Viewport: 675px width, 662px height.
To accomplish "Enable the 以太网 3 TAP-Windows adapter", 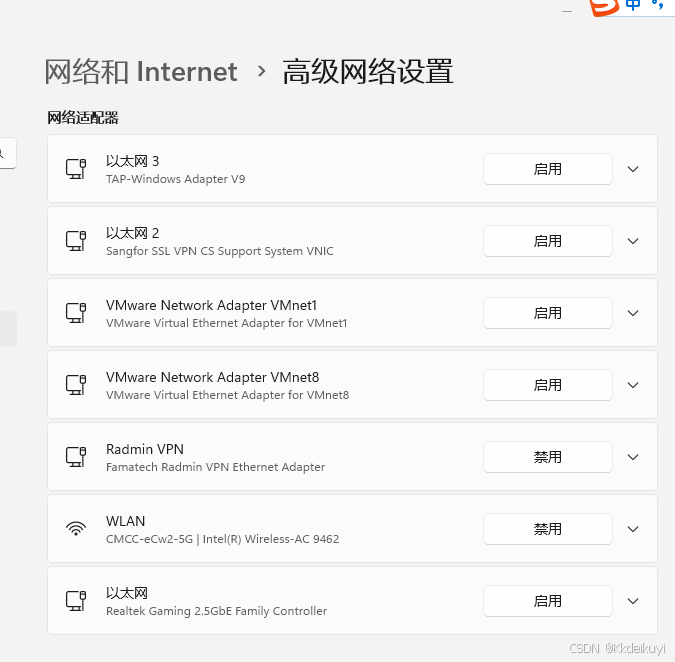I will click(x=547, y=169).
